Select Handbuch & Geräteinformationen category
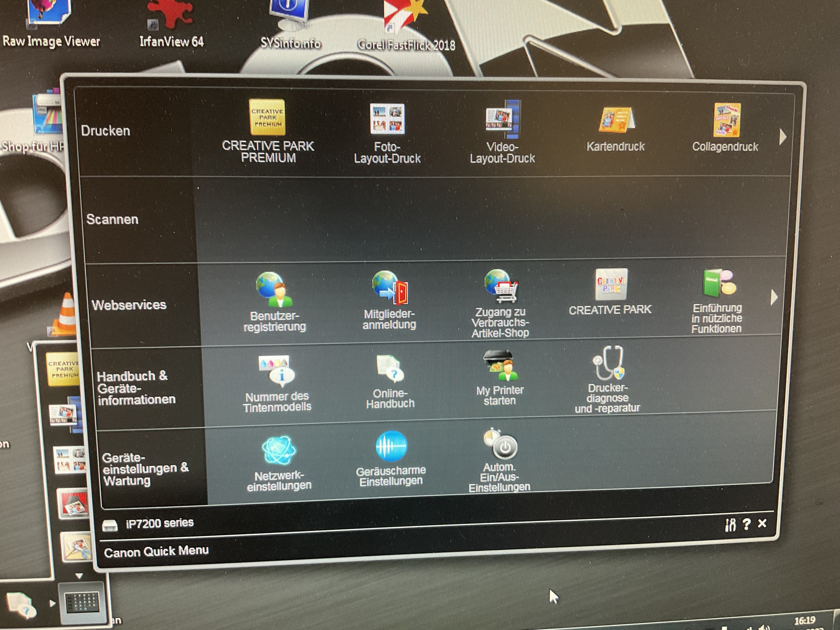840x630 pixels. (x=136, y=388)
